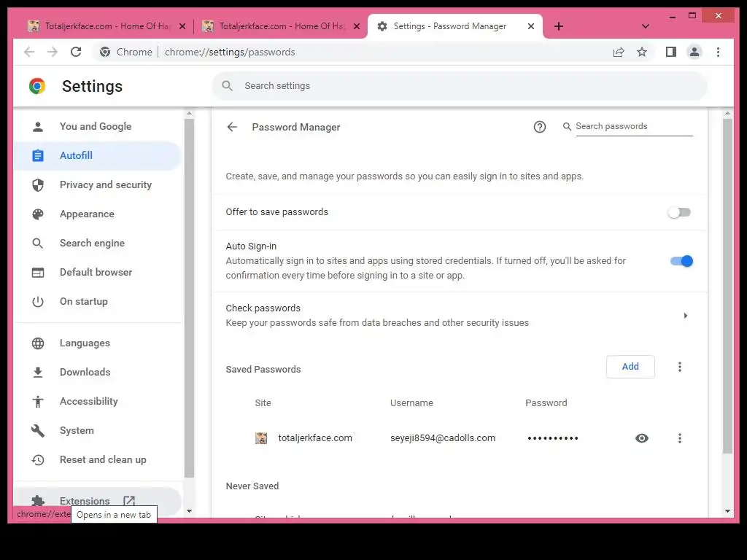Image resolution: width=747 pixels, height=560 pixels.
Task: Click the browser back arrow
Action: [29, 52]
